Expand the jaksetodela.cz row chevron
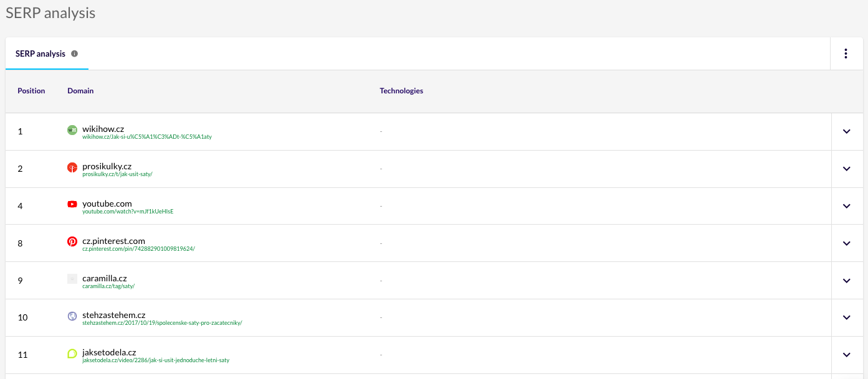 pyautogui.click(x=847, y=355)
